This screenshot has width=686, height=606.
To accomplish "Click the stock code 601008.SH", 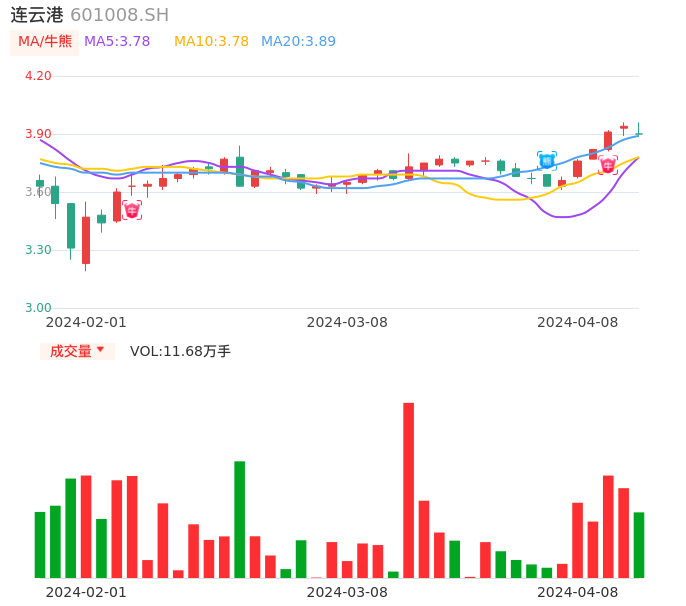I will coord(119,15).
